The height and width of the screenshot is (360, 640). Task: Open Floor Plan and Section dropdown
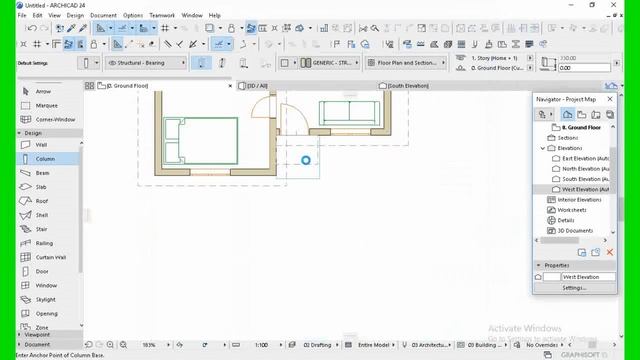[x=406, y=63]
